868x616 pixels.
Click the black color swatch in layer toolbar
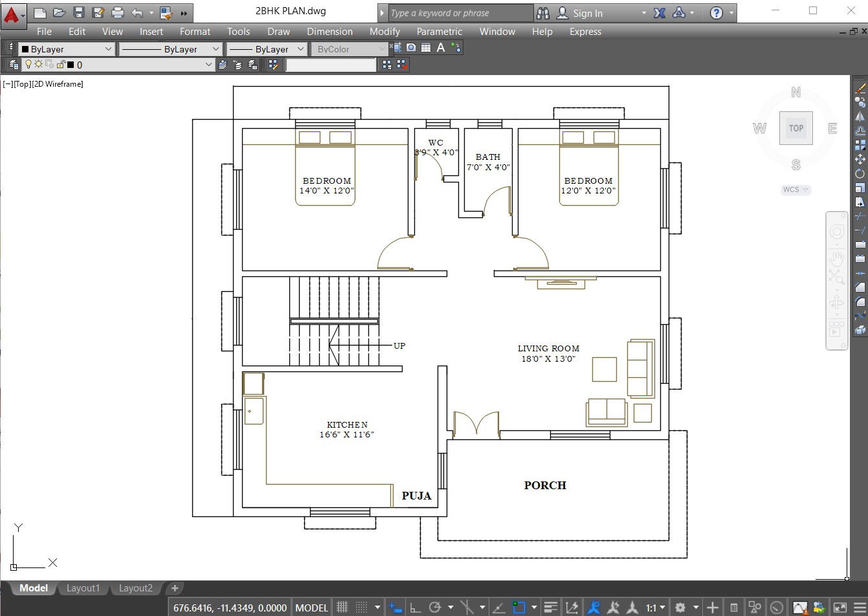(x=71, y=64)
